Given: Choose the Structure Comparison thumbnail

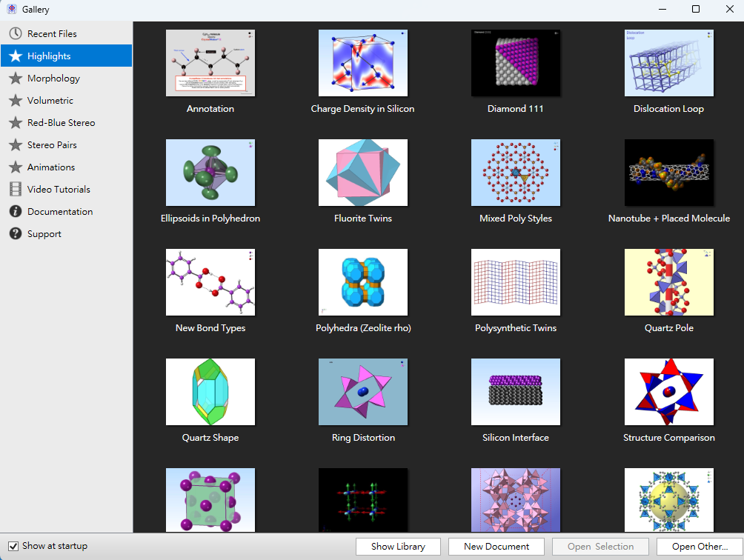Looking at the screenshot, I should (x=669, y=392).
